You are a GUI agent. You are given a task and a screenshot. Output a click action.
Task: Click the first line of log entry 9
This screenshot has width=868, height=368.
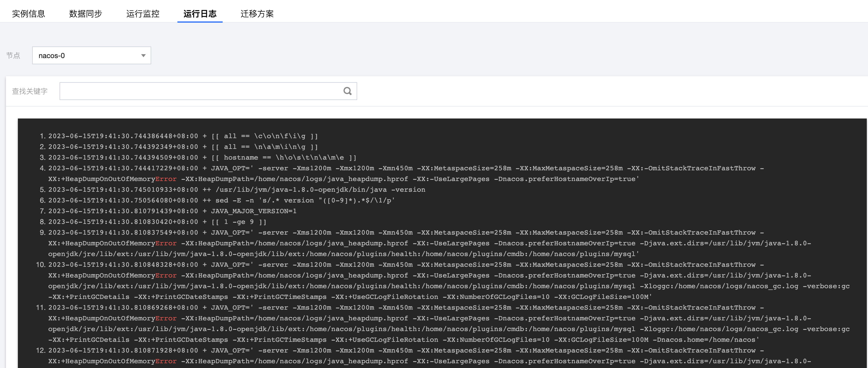[406, 233]
